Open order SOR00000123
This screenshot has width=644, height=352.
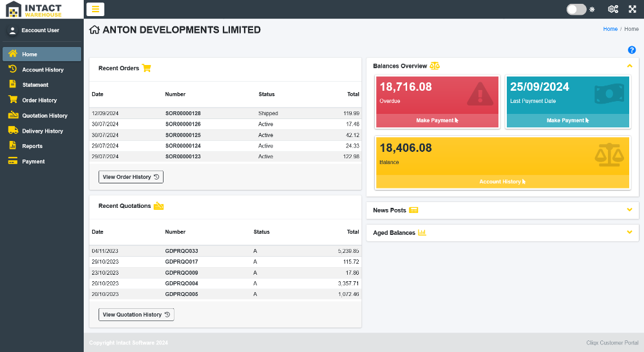pyautogui.click(x=183, y=156)
